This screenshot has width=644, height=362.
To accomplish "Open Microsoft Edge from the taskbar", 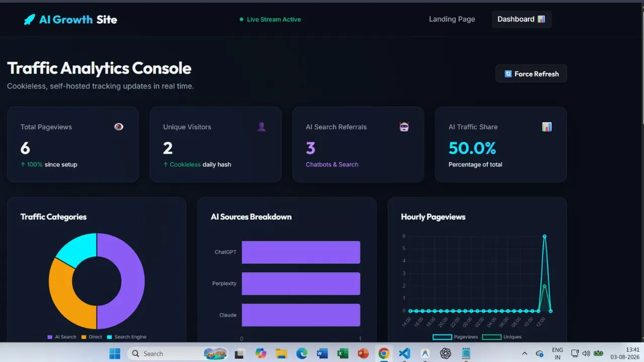I will (301, 353).
